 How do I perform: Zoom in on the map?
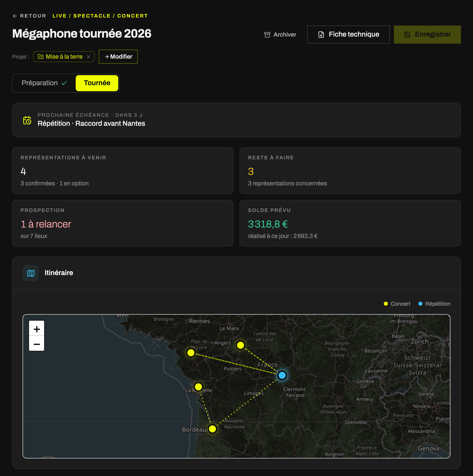pos(37,329)
